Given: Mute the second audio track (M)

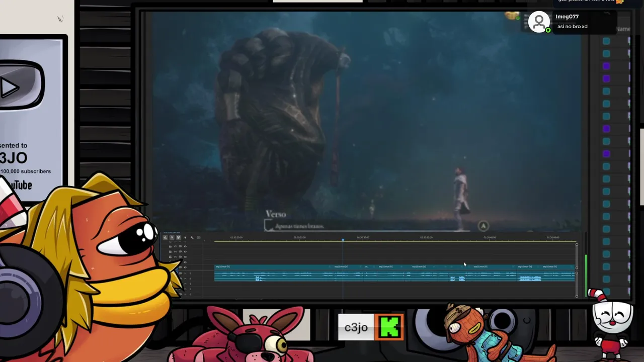Looking at the screenshot, I should [x=185, y=279].
